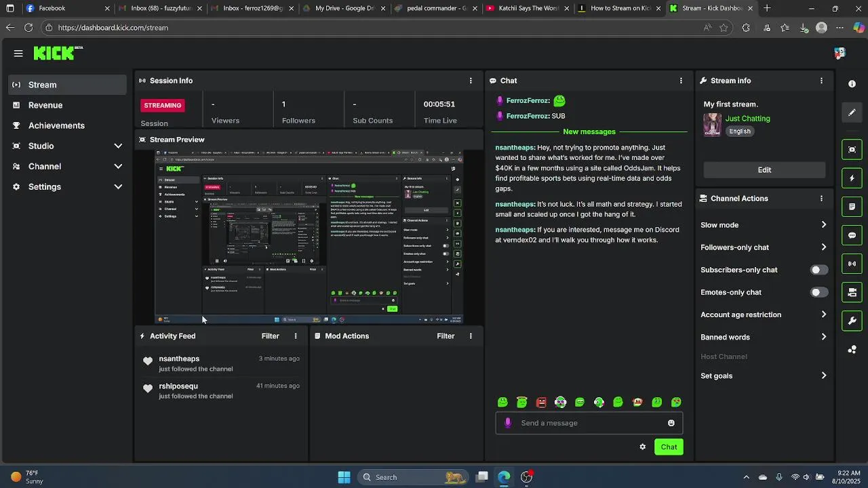Open the Just Chatting category link
Screen dimensions: 868x488
pyautogui.click(x=747, y=119)
